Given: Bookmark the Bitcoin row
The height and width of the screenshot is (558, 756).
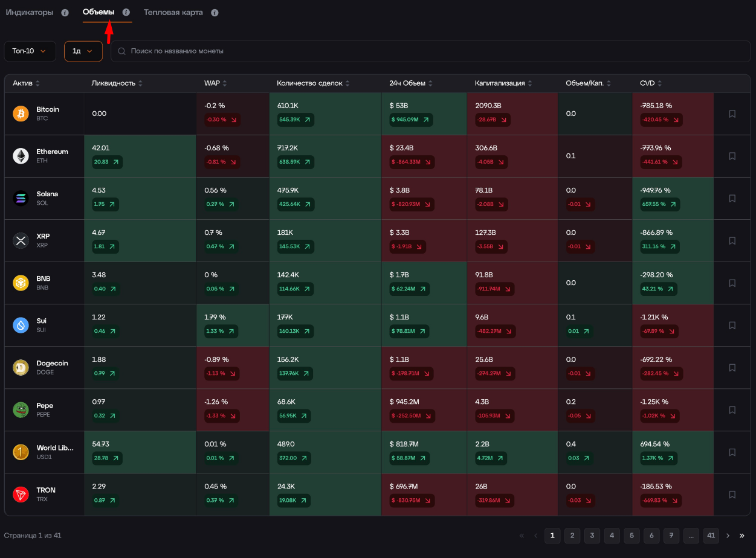Looking at the screenshot, I should coord(732,114).
